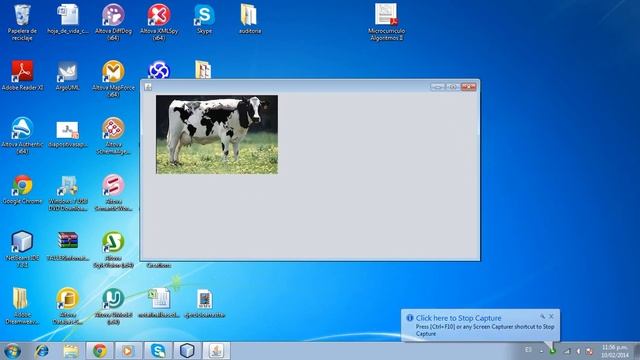Close the Java image window
This screenshot has width=640, height=360.
[469, 87]
